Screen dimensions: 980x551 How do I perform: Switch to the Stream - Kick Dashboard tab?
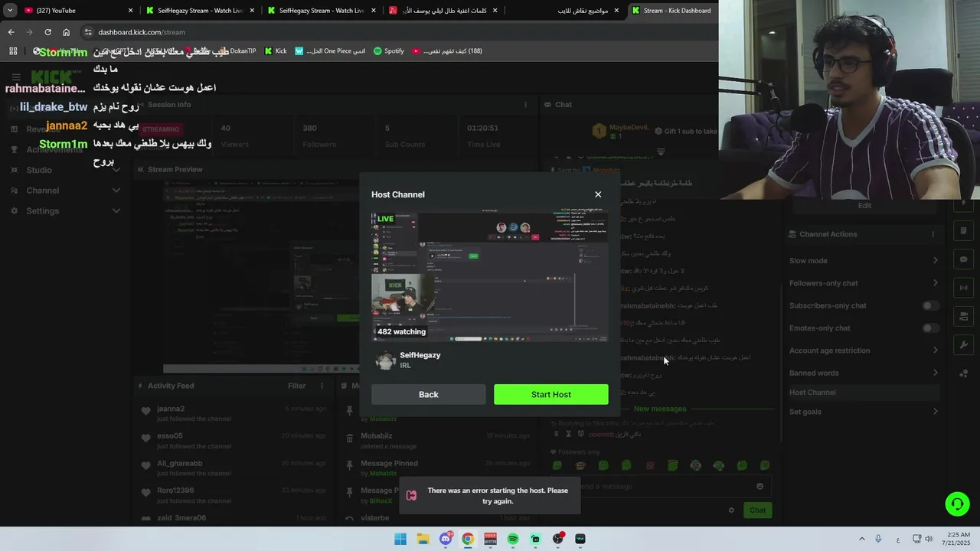coord(672,11)
